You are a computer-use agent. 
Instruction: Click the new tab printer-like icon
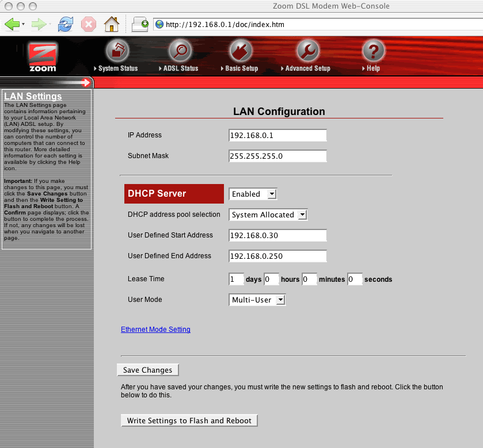(x=140, y=24)
